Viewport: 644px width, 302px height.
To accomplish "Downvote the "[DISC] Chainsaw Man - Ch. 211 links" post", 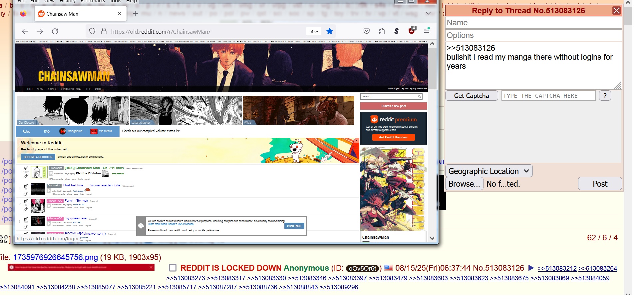I will 26,176.
